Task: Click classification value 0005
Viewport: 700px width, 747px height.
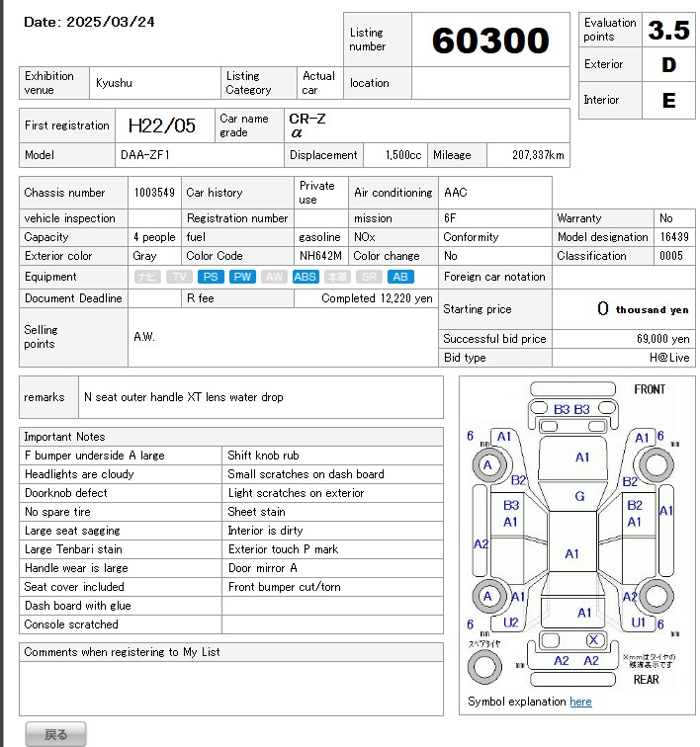Action: [671, 256]
